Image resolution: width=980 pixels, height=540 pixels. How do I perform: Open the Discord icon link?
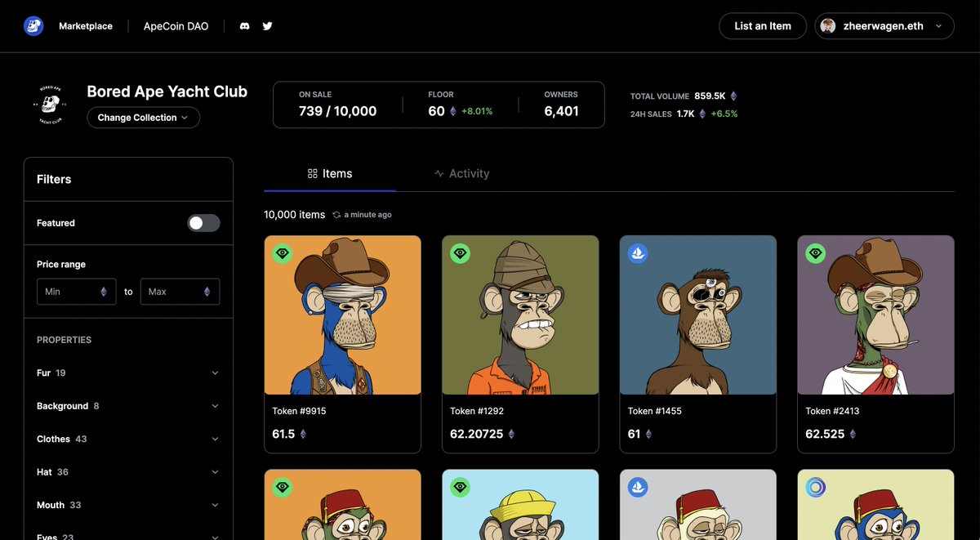pos(244,26)
